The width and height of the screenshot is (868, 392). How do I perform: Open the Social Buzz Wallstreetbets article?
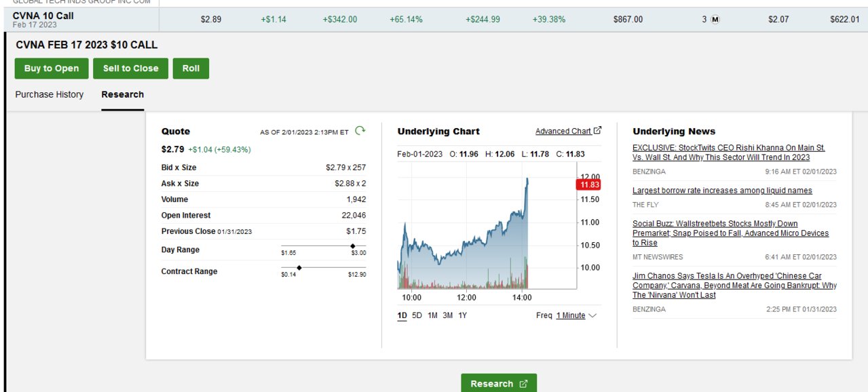[x=731, y=233]
